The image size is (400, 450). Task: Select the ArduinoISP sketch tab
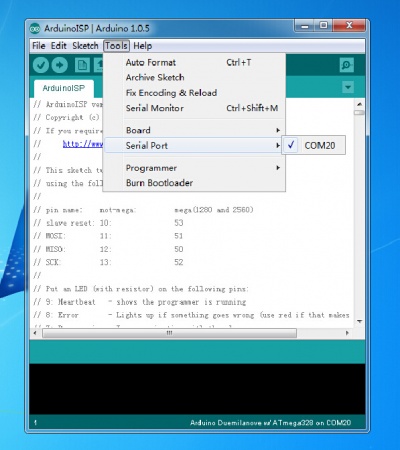64,88
